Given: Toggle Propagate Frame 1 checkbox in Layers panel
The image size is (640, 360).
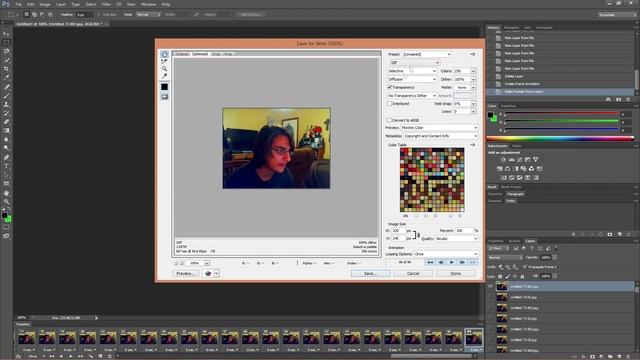Looking at the screenshot, I should (x=525, y=267).
